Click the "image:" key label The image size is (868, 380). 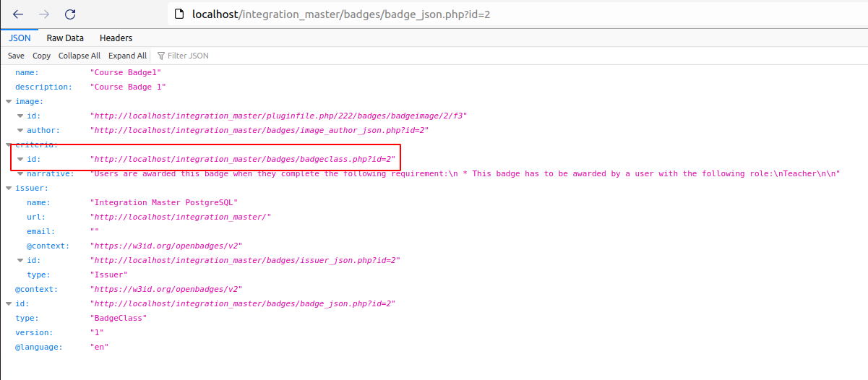(29, 101)
